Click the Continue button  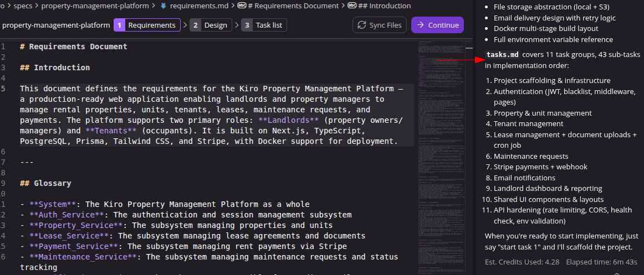437,25
